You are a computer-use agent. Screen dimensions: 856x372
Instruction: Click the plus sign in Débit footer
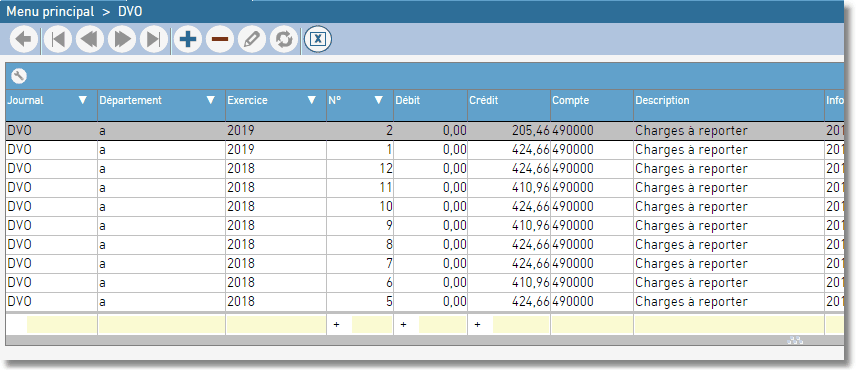click(403, 325)
